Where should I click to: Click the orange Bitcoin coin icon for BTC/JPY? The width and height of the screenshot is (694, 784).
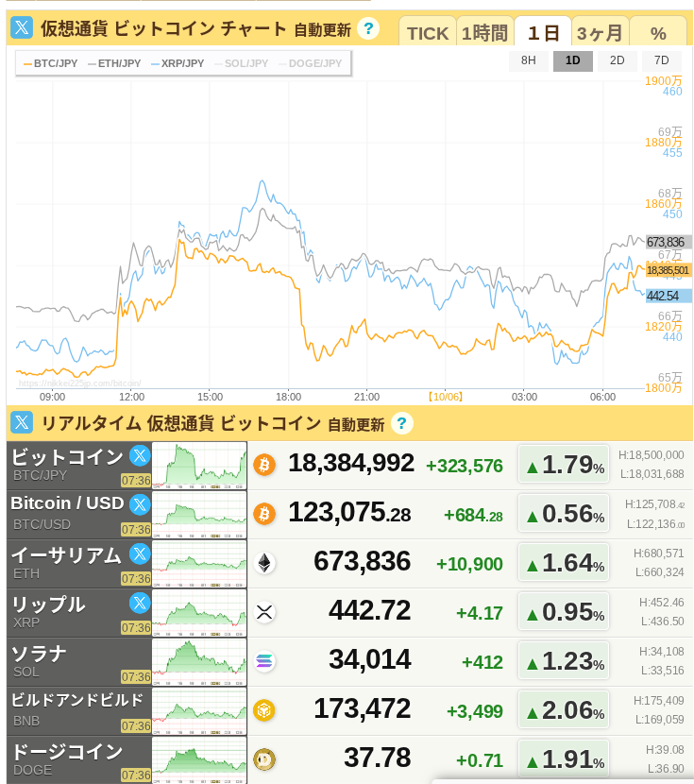point(264,465)
